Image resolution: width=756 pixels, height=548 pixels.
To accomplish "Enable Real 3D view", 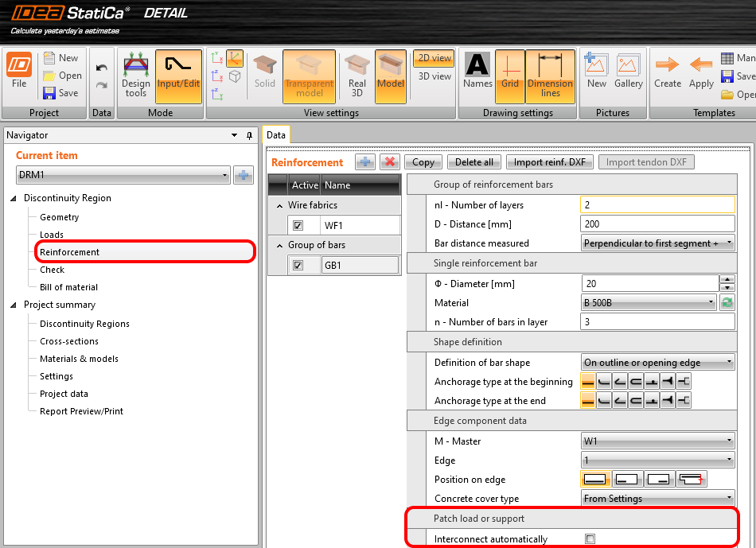I will (357, 76).
